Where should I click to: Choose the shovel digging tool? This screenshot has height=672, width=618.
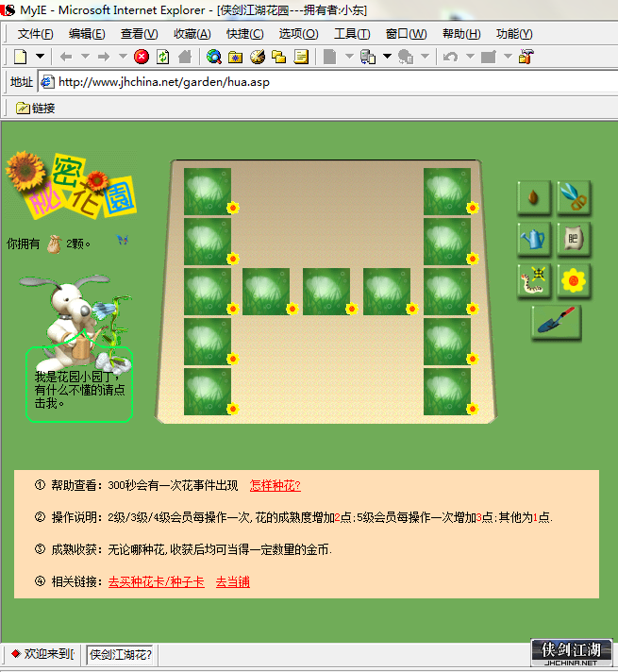[557, 322]
